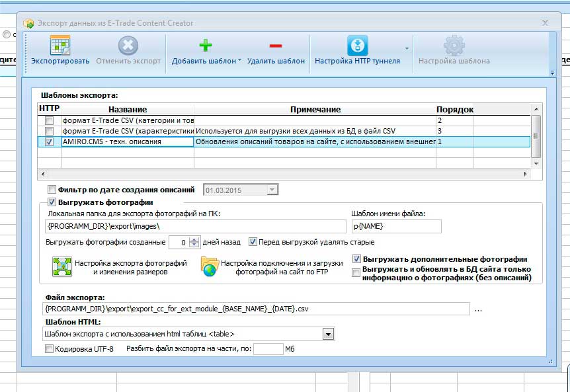Click the Экспортировать label button
This screenshot has width=570, height=392.
(x=60, y=61)
